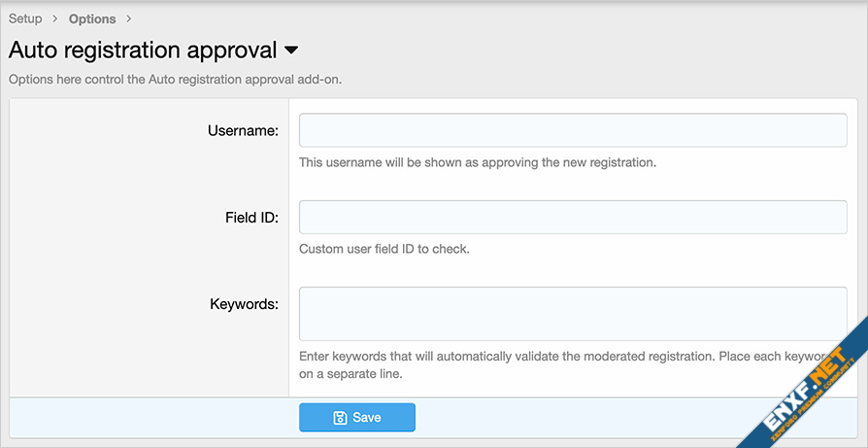This screenshot has height=448, width=868.
Task: Click the Auto registration approval heading text
Action: click(143, 50)
